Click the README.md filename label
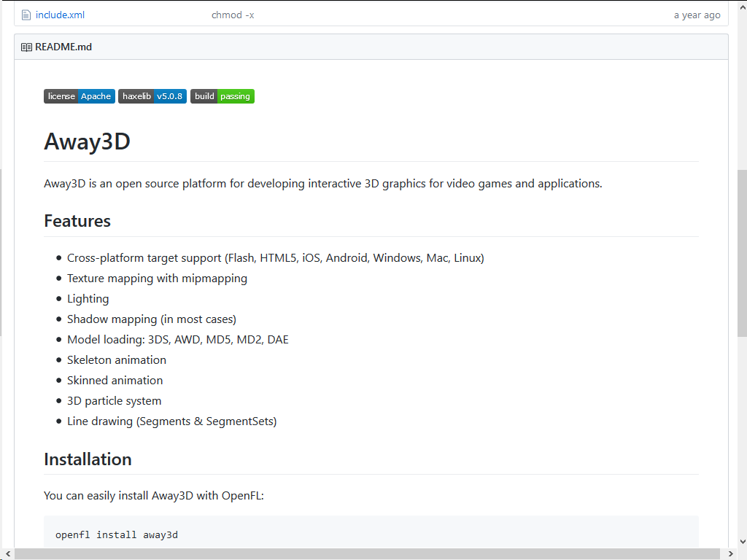Viewport: 747px width, 560px height. tap(63, 47)
